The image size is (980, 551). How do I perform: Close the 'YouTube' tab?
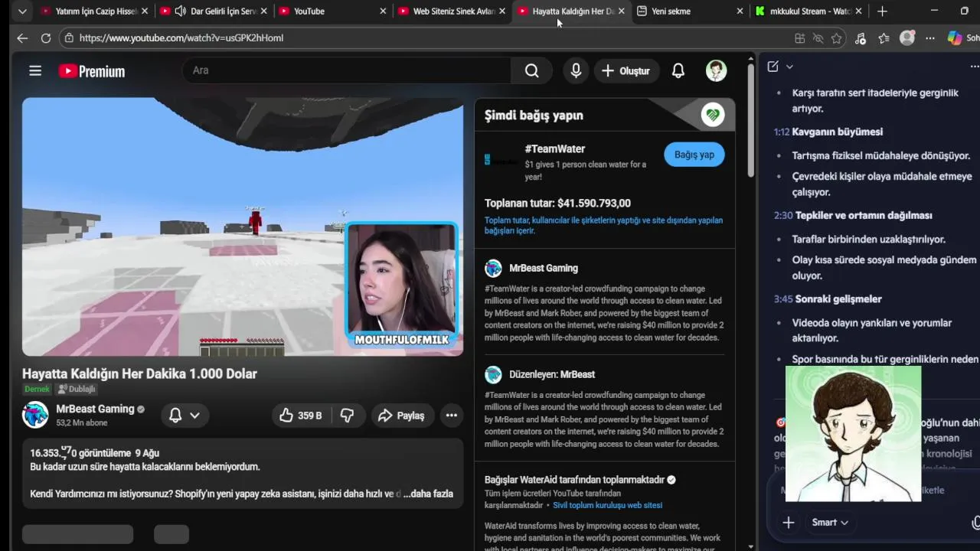click(x=383, y=11)
